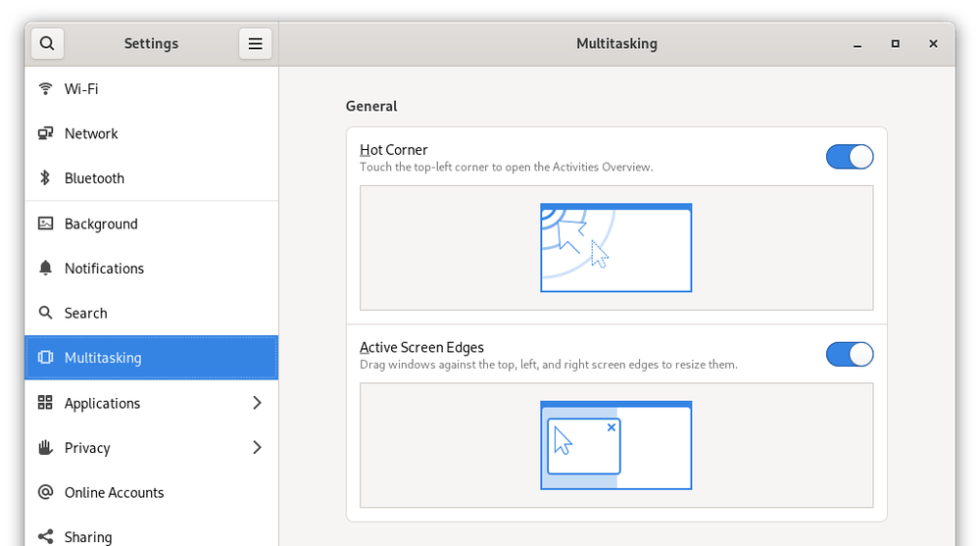Expand the Applications submenu chevron
Viewport: 980px width, 546px height.
click(x=257, y=403)
